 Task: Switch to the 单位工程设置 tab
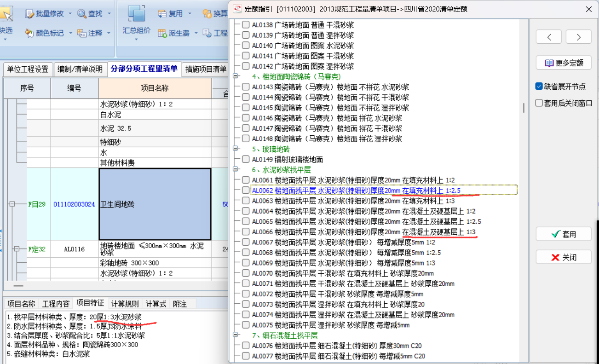click(x=27, y=69)
